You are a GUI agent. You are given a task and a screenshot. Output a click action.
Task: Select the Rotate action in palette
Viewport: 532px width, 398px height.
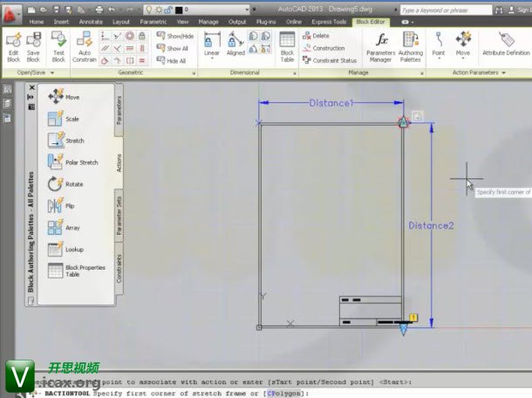[65, 184]
